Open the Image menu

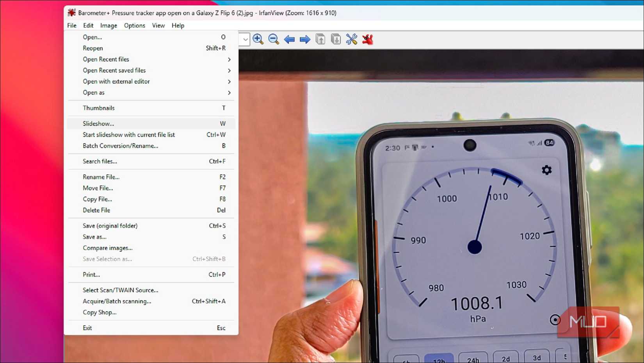click(x=108, y=25)
